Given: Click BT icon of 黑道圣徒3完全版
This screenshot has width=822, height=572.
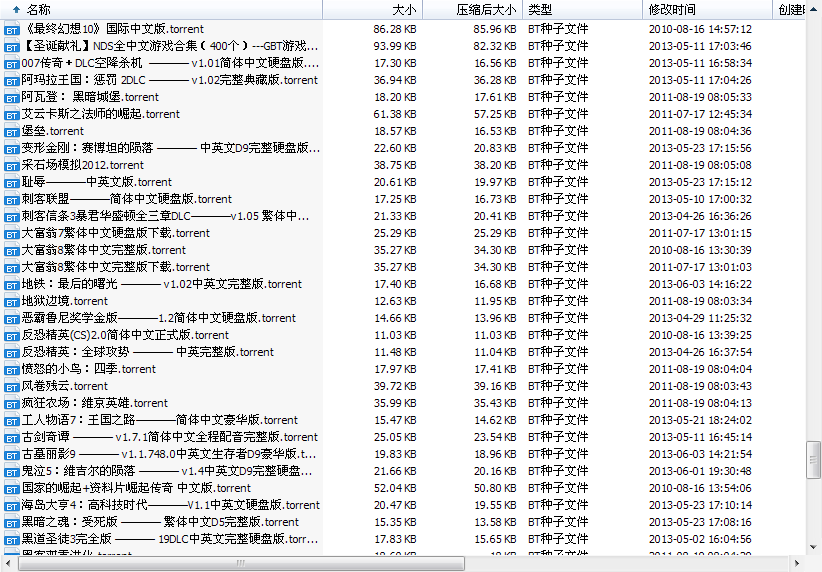Looking at the screenshot, I should tap(12, 539).
